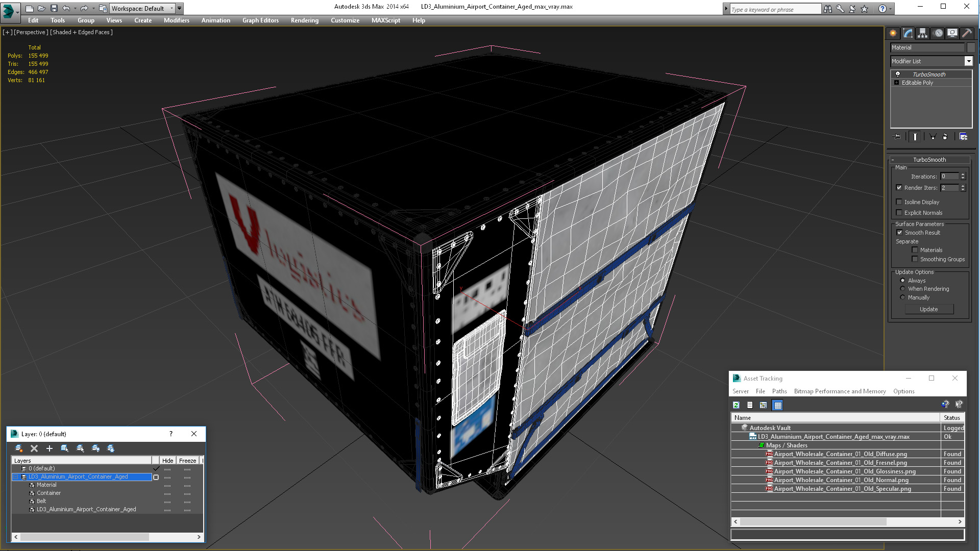Switch to the Motion command panel tab
This screenshot has height=551, width=980.
(x=938, y=33)
